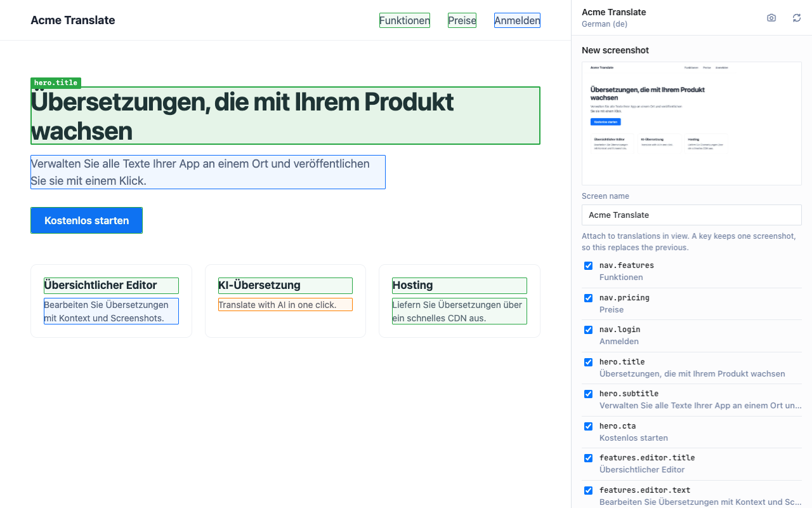
Task: Uncheck the nav.pricing checkbox
Action: (588, 298)
